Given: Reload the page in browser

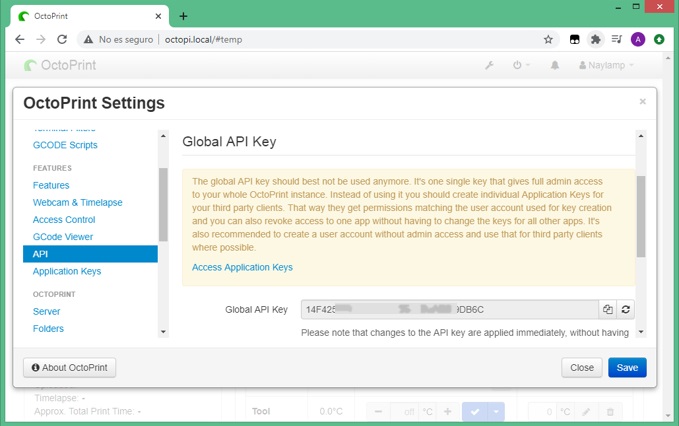Looking at the screenshot, I should tap(62, 40).
